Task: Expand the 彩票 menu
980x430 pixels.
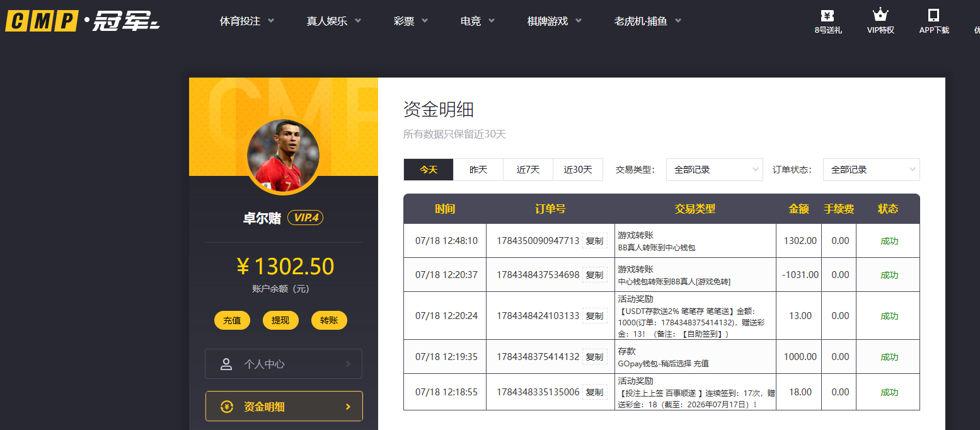Action: pos(411,21)
